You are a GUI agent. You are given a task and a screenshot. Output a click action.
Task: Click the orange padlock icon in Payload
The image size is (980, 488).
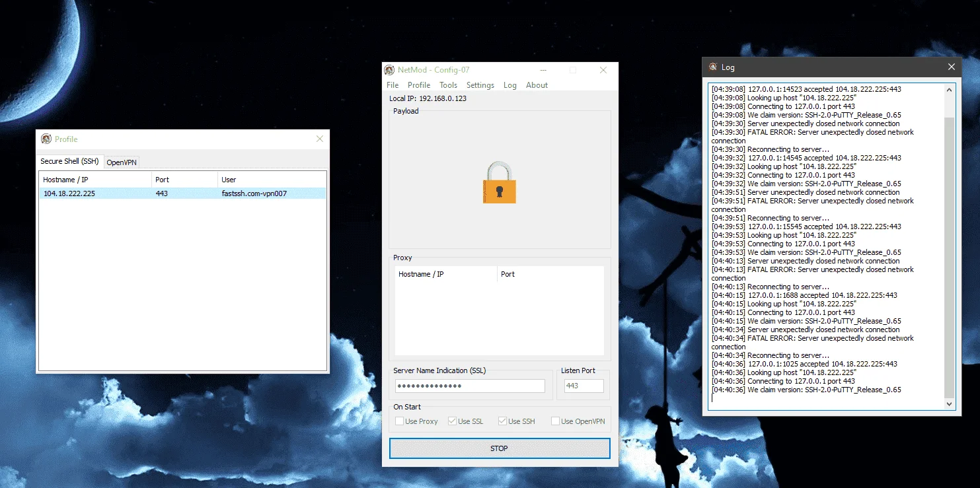[500, 182]
